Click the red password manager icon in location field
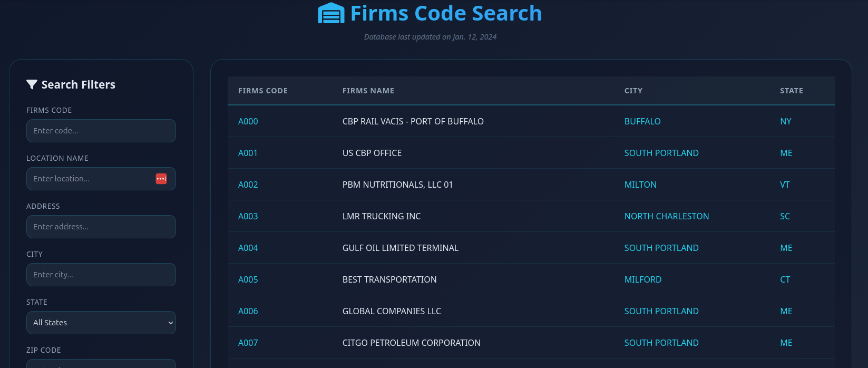This screenshot has width=868, height=368. point(161,179)
